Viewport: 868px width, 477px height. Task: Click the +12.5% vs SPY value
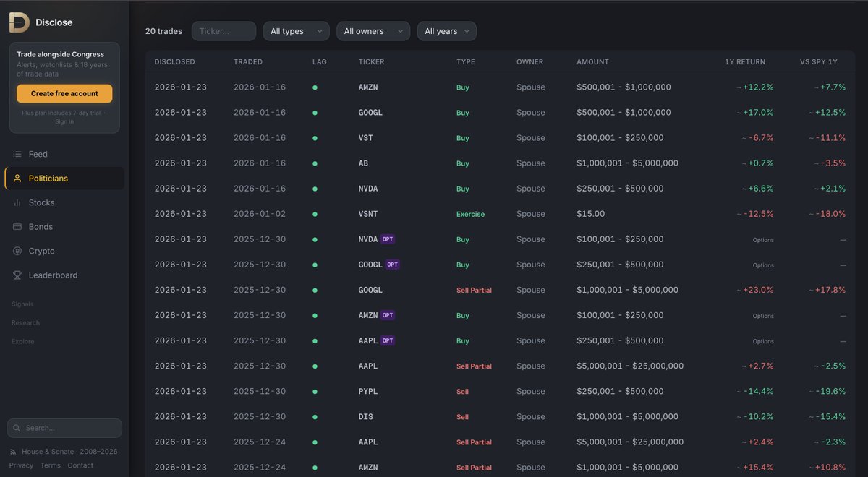coord(829,113)
